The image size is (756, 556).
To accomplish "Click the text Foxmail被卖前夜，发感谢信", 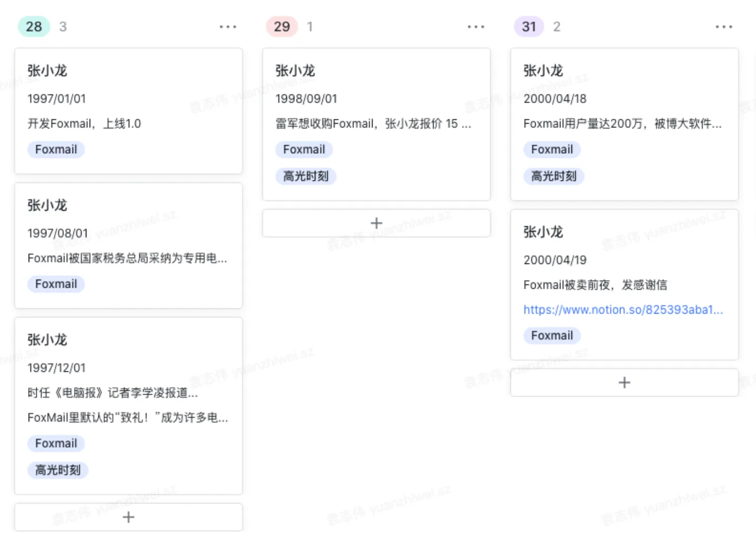I will click(595, 285).
